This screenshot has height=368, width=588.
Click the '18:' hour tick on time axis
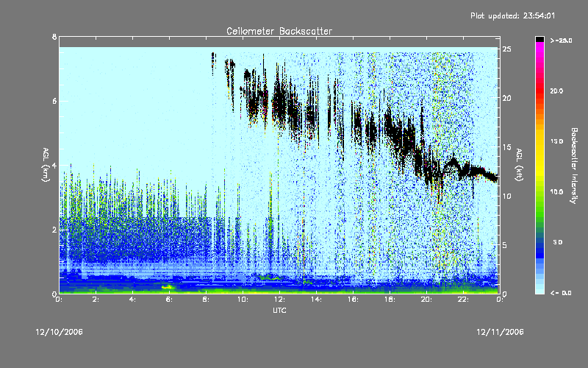[390, 300]
